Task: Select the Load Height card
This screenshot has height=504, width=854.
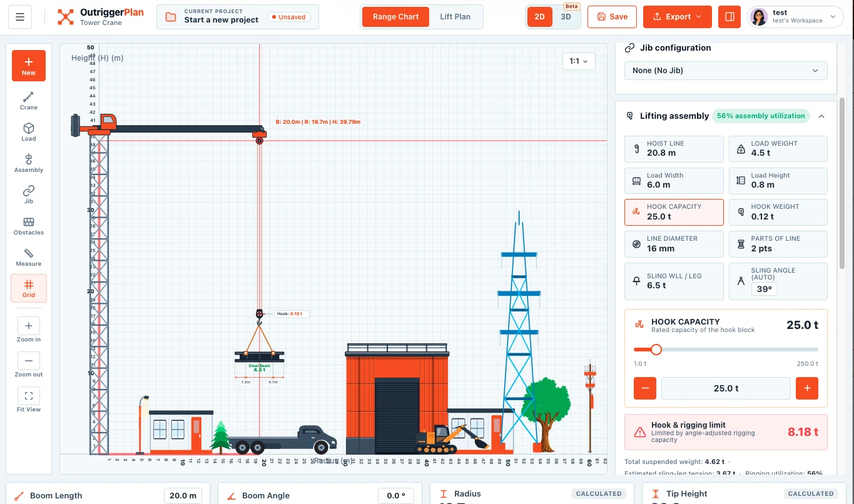Action: point(778,180)
